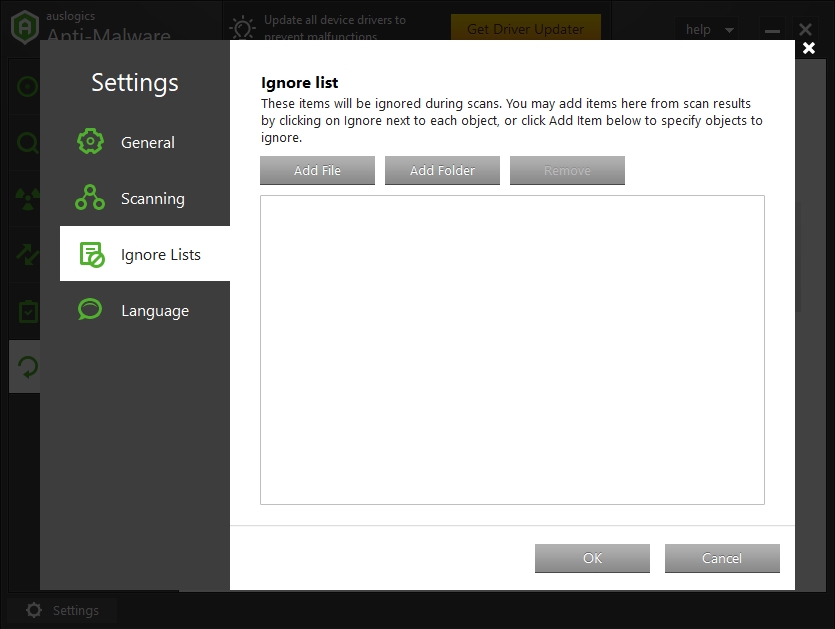Open the Scanning settings tab
This screenshot has height=629, width=835.
[152, 199]
